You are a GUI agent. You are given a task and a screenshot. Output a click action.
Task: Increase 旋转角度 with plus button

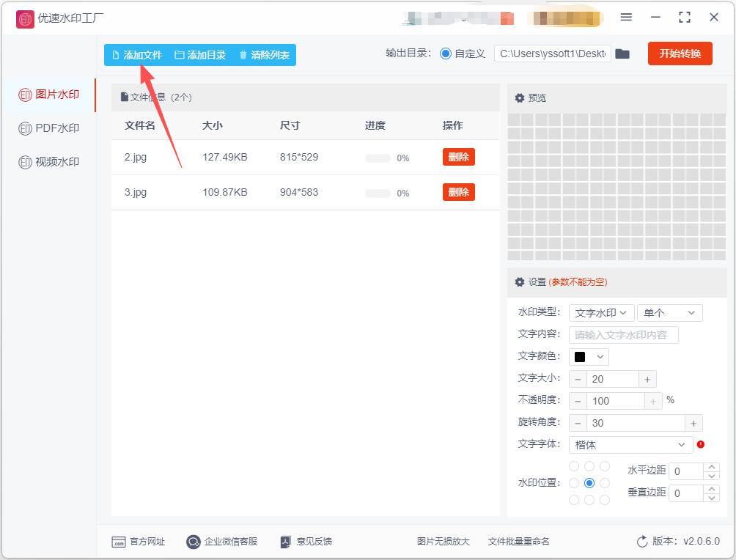click(x=693, y=424)
